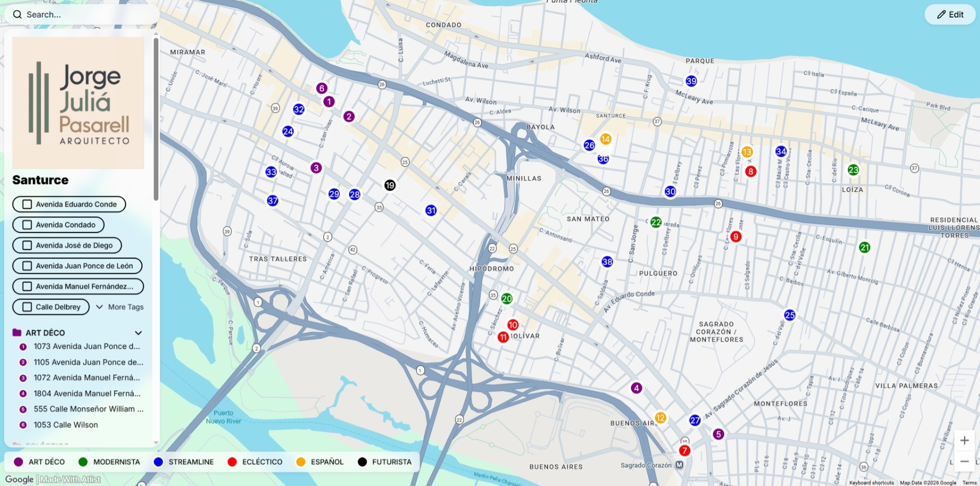The width and height of the screenshot is (980, 486).
Task: Click blue map marker number 28
Action: tap(355, 194)
